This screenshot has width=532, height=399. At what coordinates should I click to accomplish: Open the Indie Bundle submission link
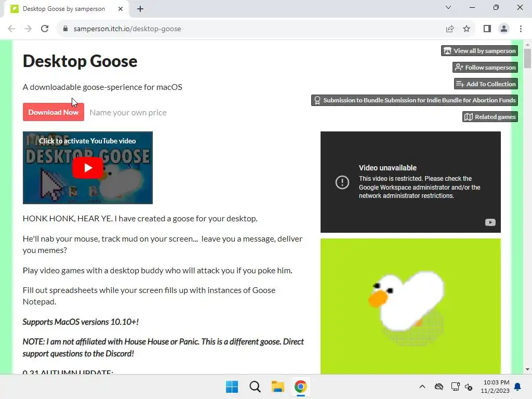(414, 100)
